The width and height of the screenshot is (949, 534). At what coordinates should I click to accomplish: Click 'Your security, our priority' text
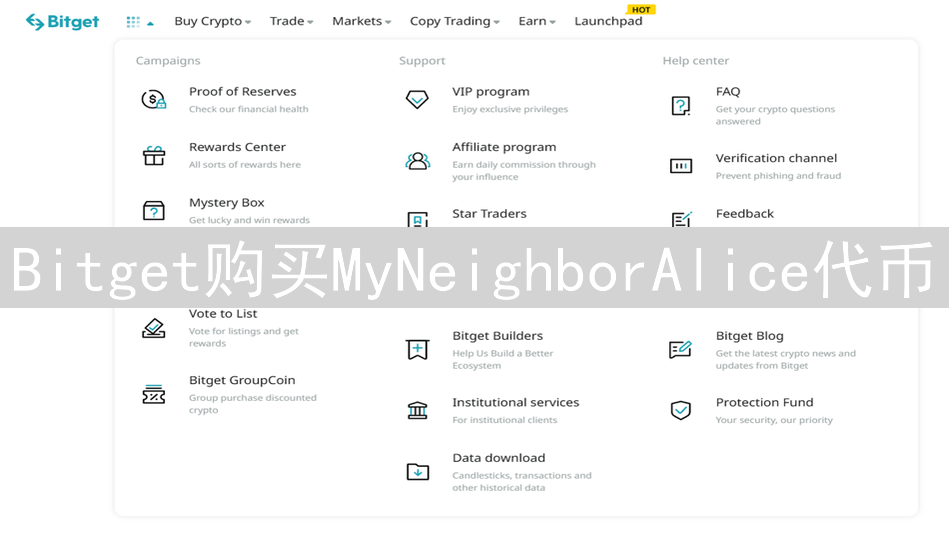pos(774,420)
